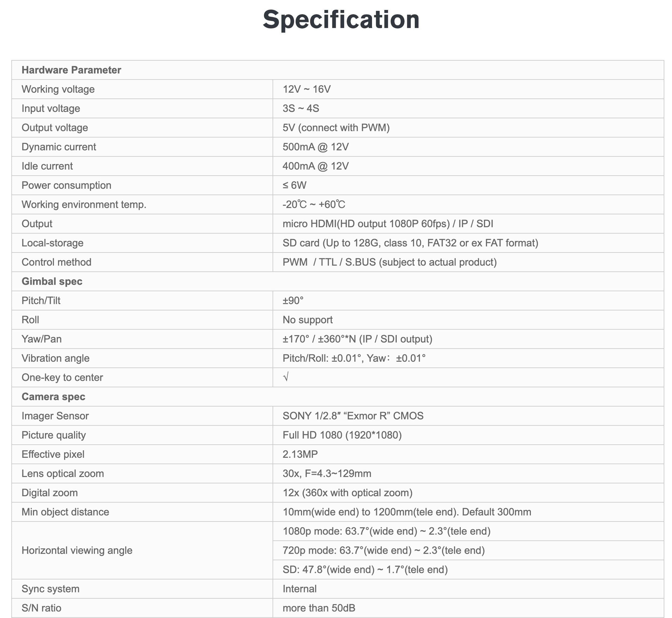672x618 pixels.
Task: Click the micro HDMI output value text
Action: (x=388, y=224)
